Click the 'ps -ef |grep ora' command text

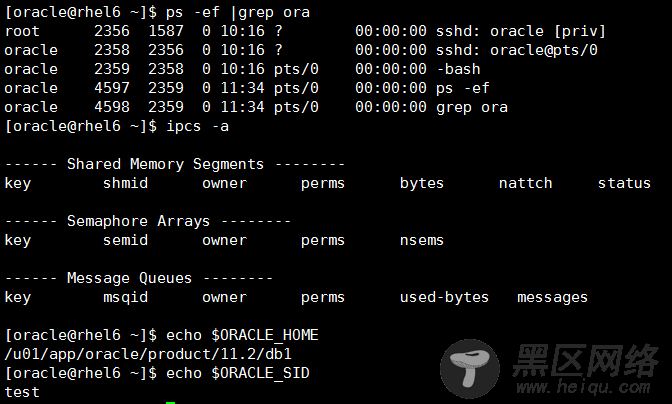pos(238,12)
